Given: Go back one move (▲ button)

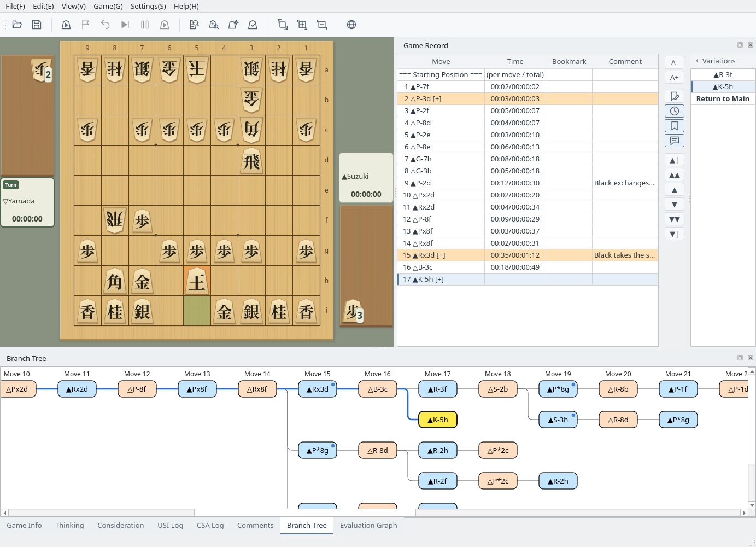Looking at the screenshot, I should click(675, 190).
